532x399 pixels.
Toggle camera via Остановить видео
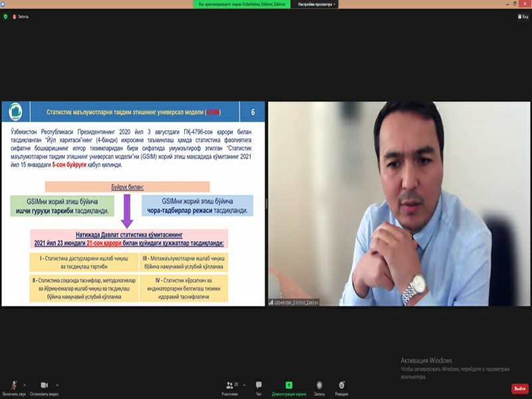click(x=44, y=385)
